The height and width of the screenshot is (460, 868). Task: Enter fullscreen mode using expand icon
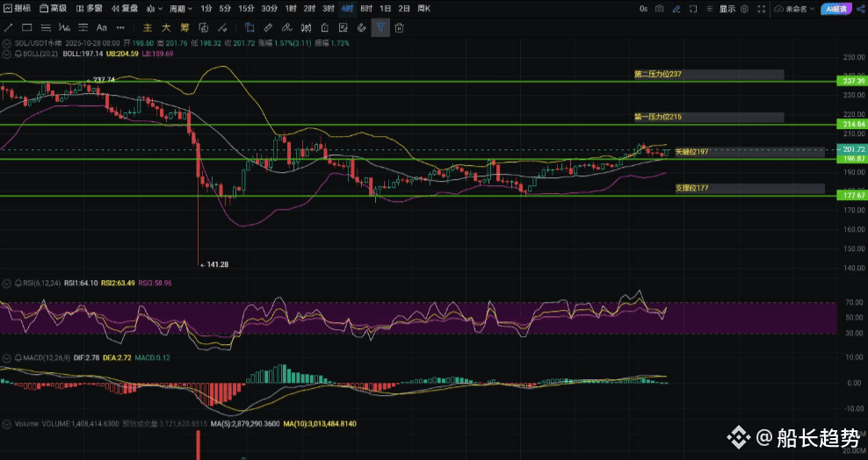pyautogui.click(x=763, y=9)
